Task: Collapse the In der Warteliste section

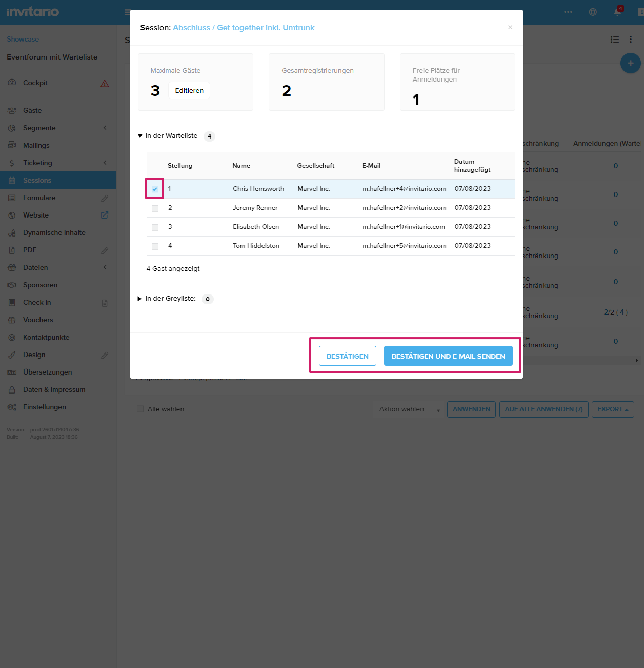Action: pos(140,136)
